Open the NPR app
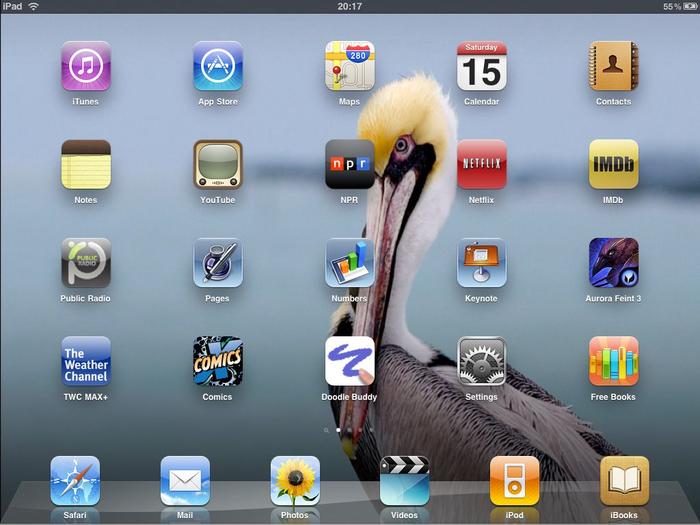700x525 pixels. pyautogui.click(x=350, y=164)
